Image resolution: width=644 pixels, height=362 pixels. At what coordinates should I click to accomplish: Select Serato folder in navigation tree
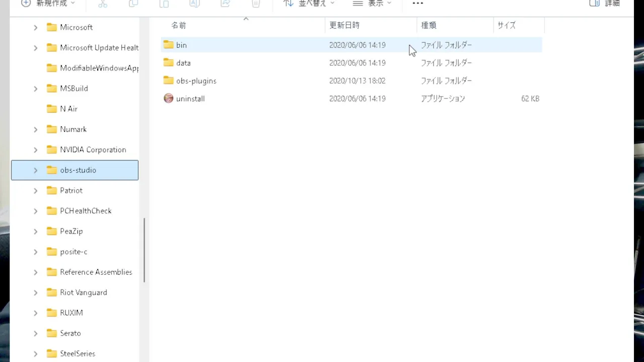click(x=70, y=333)
